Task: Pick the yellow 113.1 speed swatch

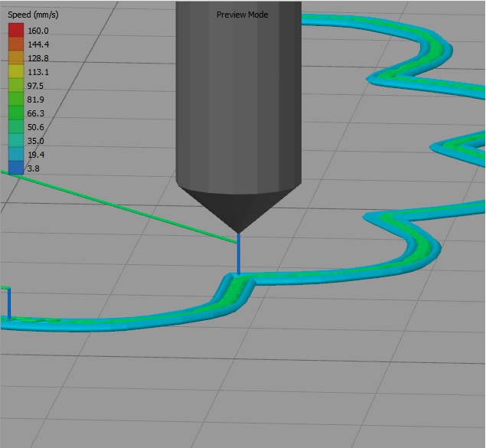Action: click(15, 72)
